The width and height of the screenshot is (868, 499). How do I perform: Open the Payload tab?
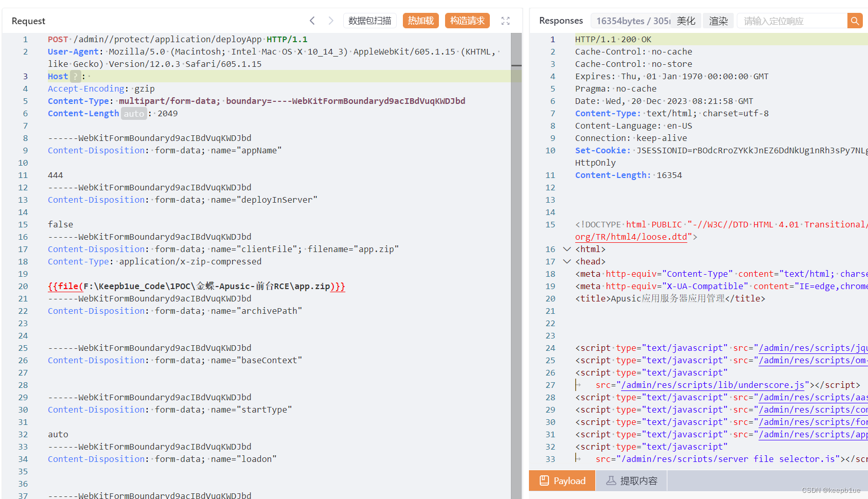[x=562, y=480]
